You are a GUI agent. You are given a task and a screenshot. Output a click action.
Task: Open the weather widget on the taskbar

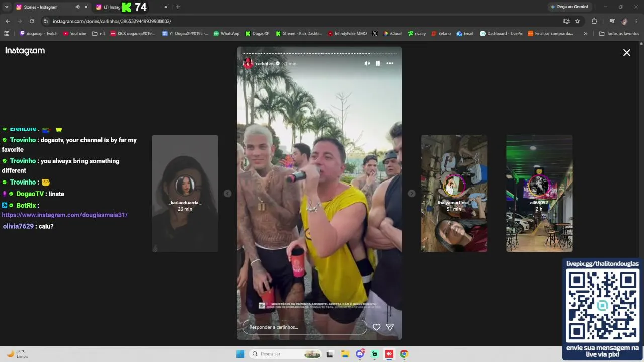[18, 354]
